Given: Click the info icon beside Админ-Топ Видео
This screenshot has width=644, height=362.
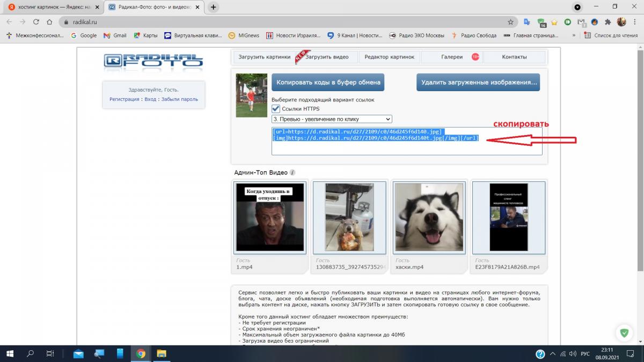Looking at the screenshot, I should point(292,173).
